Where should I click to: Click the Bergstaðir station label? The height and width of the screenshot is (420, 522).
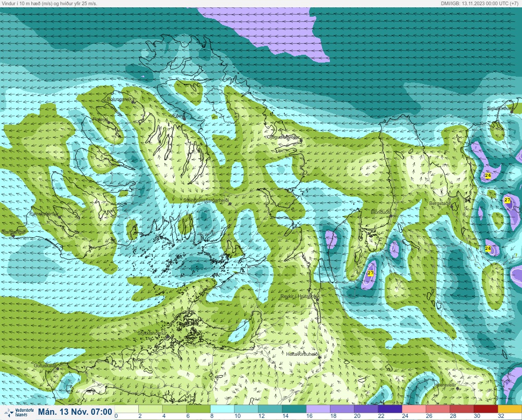[440, 203]
